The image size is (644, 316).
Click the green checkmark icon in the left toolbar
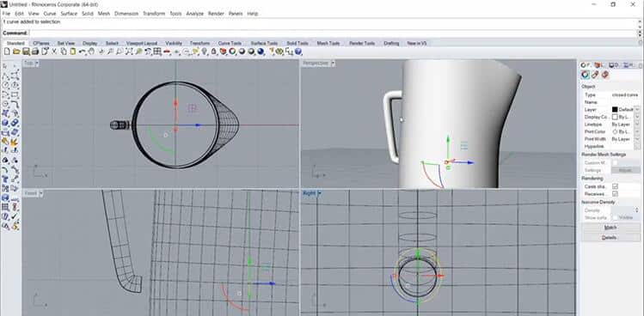15,216
